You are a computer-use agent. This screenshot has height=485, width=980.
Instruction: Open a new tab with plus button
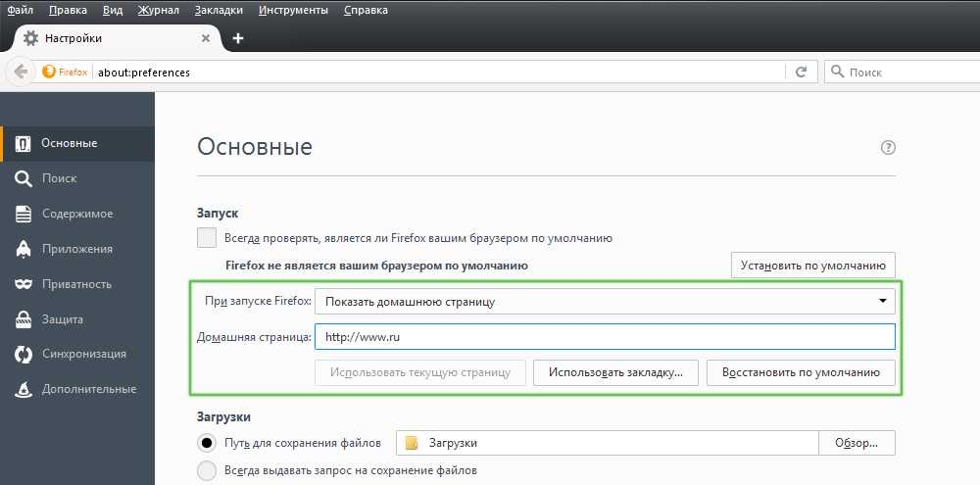pos(238,38)
